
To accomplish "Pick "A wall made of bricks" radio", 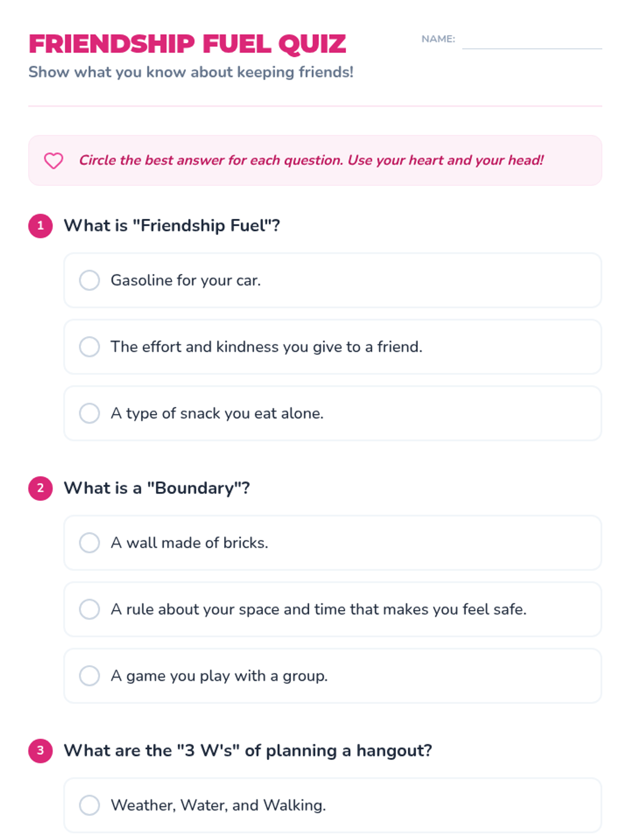I will (89, 543).
